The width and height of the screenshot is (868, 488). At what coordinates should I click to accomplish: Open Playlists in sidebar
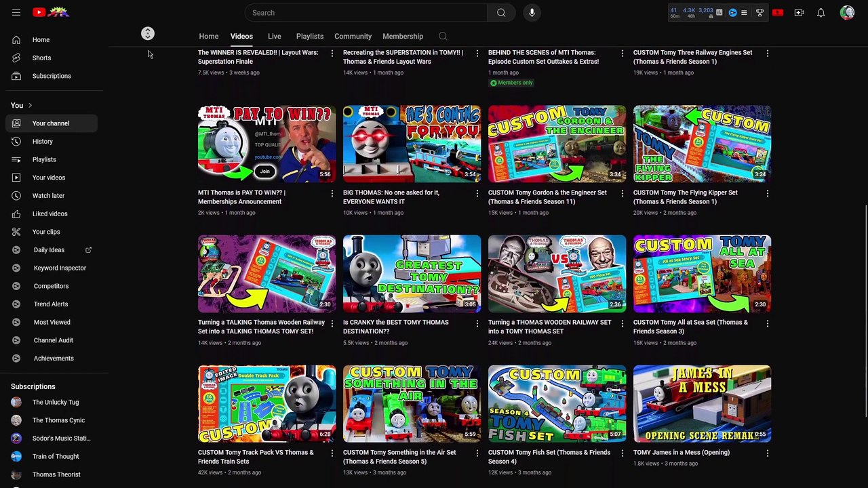pos(52,159)
